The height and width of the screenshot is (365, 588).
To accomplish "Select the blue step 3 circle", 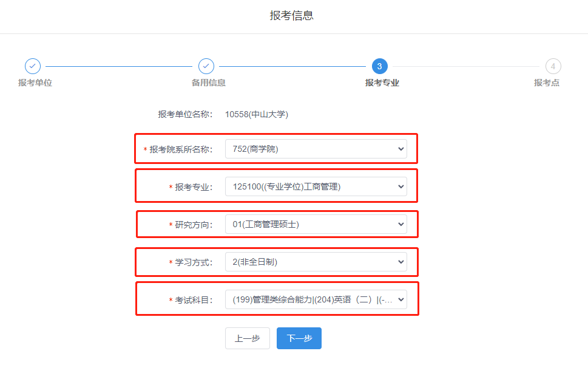I will (379, 66).
